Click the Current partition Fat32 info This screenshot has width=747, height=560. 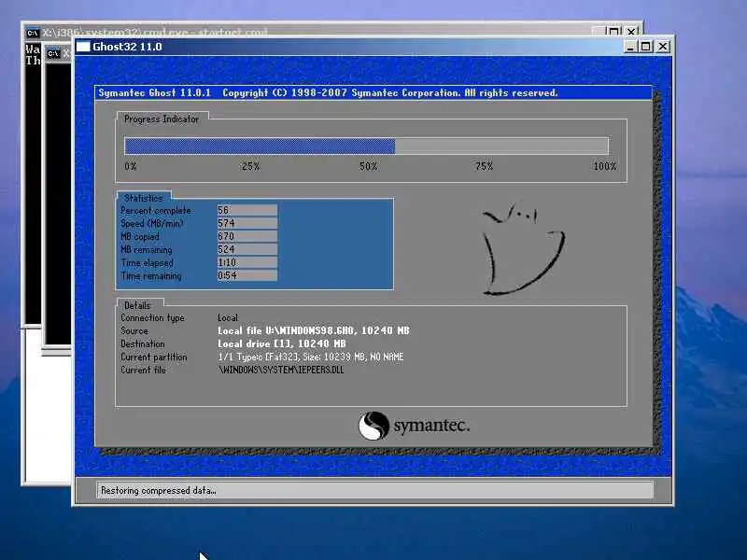click(311, 357)
